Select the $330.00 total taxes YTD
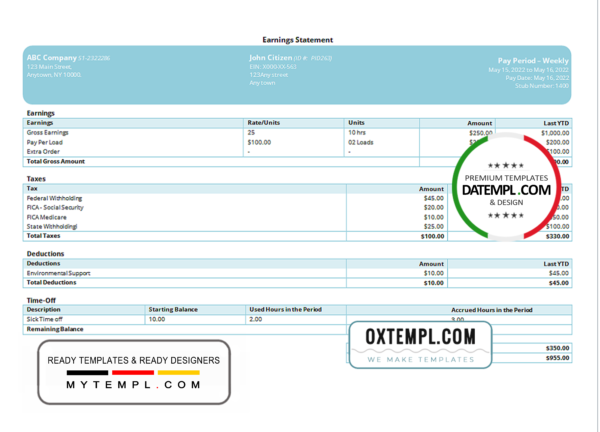600x432 pixels. (558, 236)
